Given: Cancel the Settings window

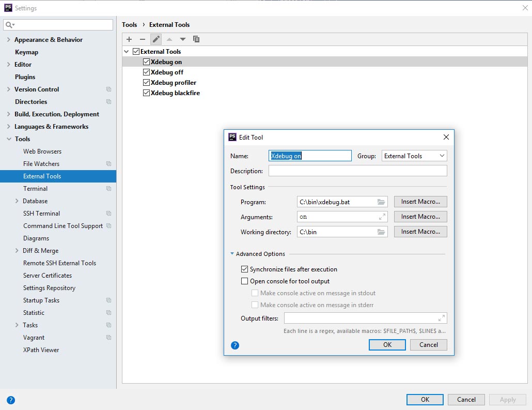Looking at the screenshot, I should coord(466,400).
